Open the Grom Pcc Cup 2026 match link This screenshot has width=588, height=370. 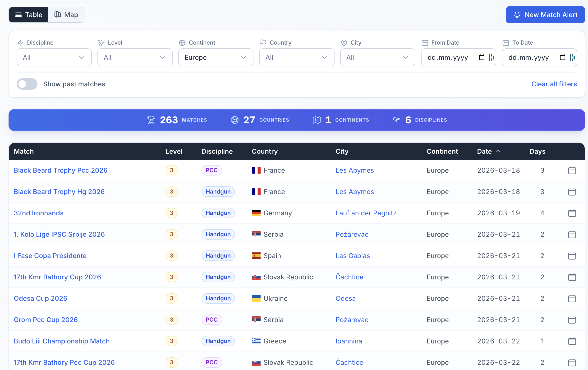46,320
